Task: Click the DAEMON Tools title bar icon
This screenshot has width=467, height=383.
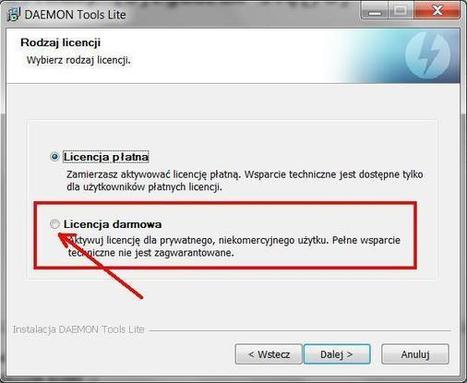Action: click(x=14, y=15)
